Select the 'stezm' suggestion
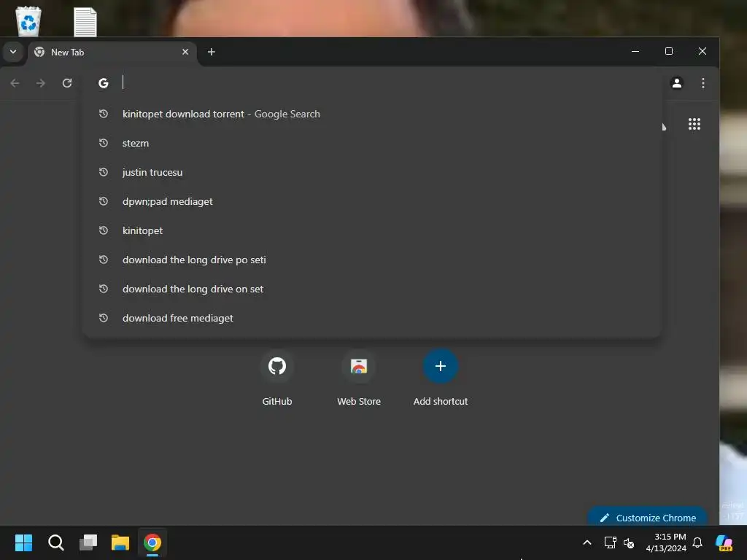 tap(371, 143)
